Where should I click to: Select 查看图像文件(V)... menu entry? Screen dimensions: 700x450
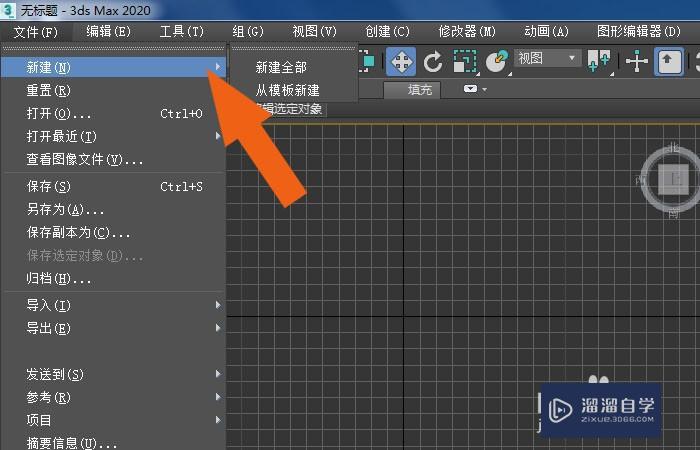[x=114, y=159]
